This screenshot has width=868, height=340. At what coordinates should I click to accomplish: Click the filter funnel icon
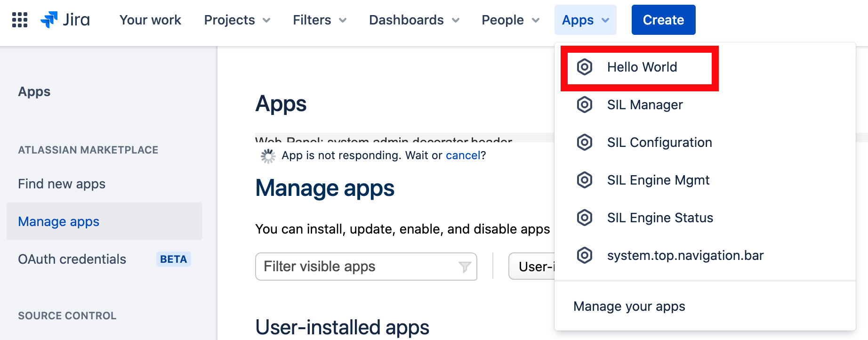465,267
